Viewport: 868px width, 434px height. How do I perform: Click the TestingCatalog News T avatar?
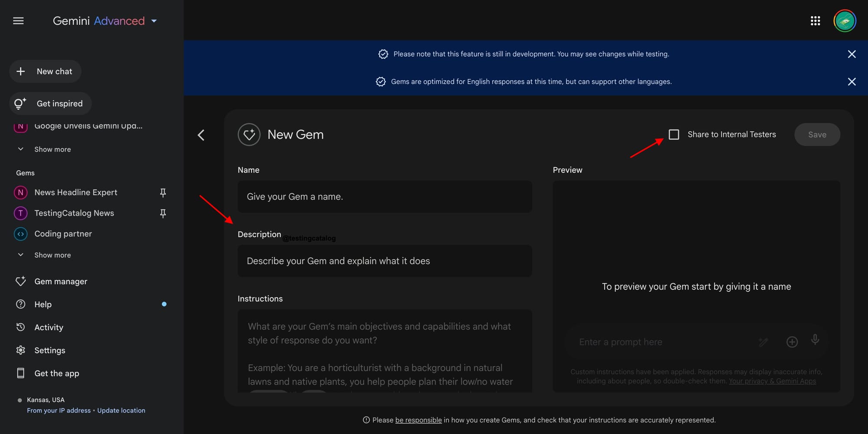[x=20, y=213]
